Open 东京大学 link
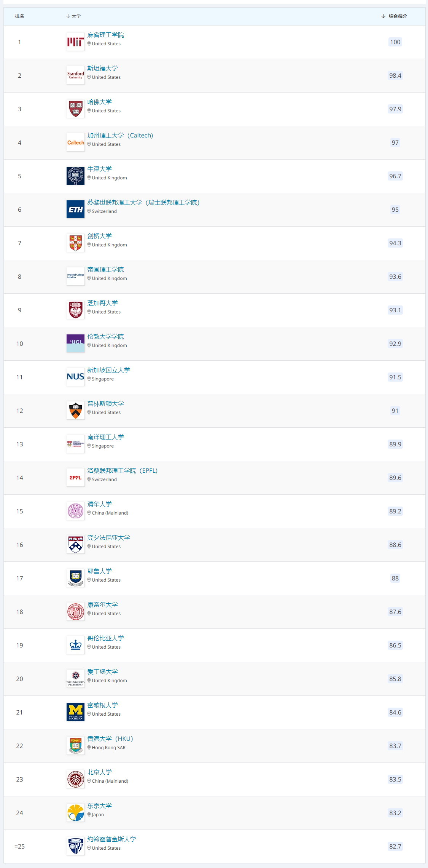This screenshot has width=428, height=868. click(x=99, y=806)
